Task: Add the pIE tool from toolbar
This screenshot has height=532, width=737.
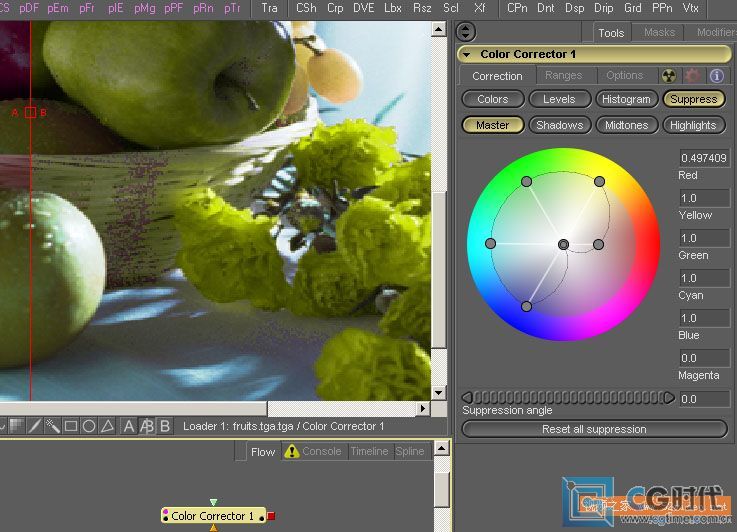Action: point(116,8)
